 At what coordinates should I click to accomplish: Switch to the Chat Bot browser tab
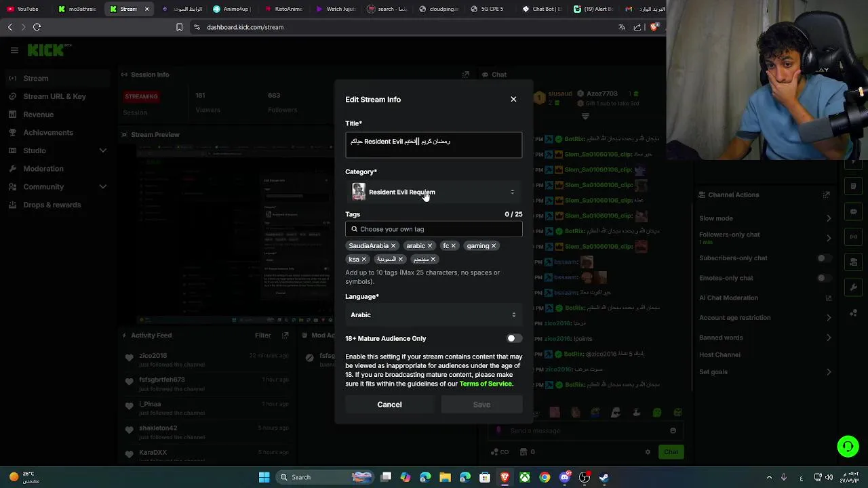[x=542, y=9]
